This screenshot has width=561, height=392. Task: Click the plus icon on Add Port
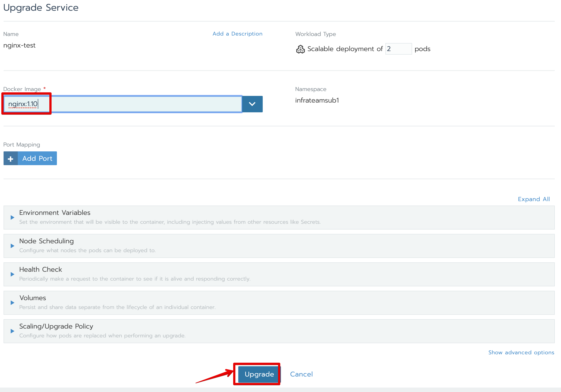pyautogui.click(x=10, y=159)
